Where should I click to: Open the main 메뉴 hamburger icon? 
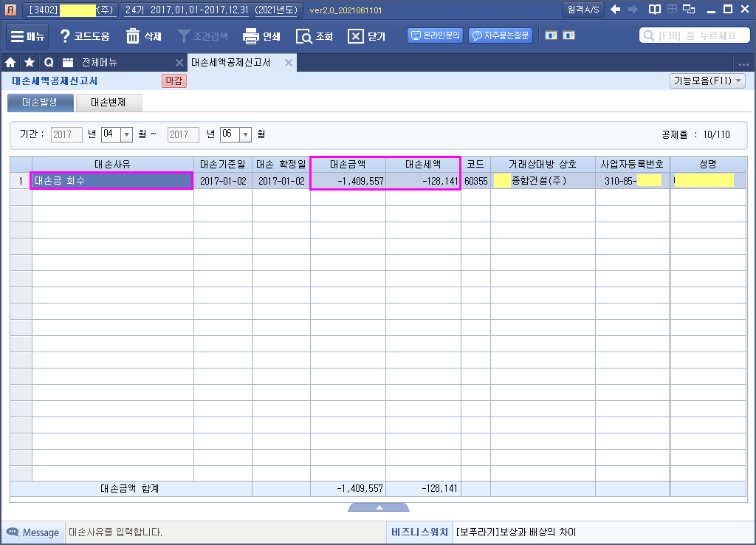pos(18,36)
